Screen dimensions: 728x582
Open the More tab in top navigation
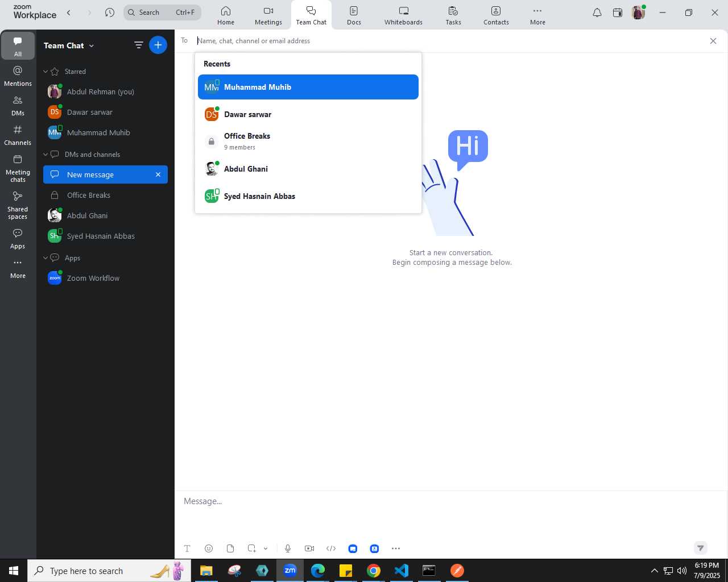tap(537, 15)
